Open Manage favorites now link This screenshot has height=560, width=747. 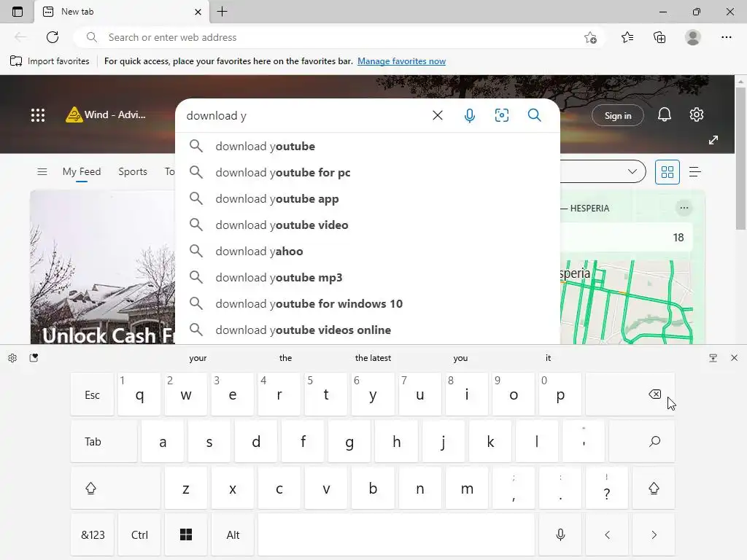tap(401, 61)
